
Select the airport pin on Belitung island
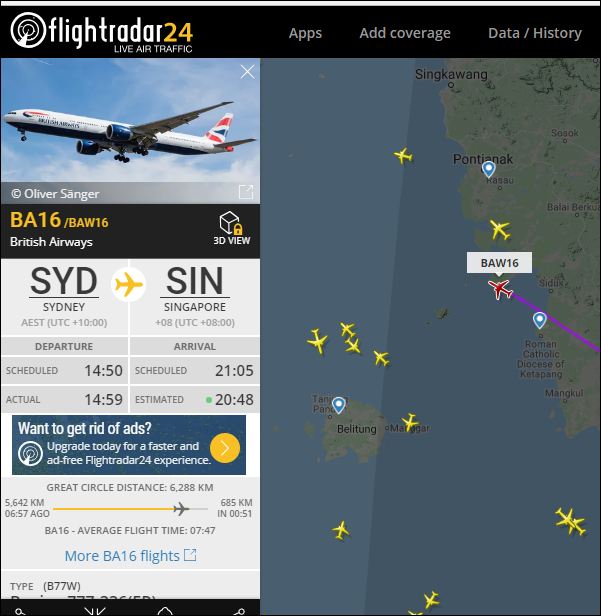tap(339, 405)
